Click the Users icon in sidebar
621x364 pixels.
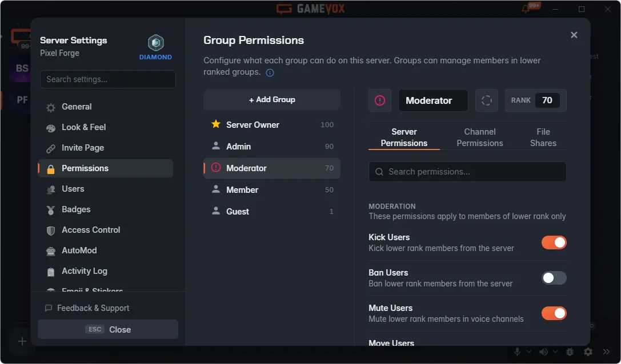coord(51,189)
